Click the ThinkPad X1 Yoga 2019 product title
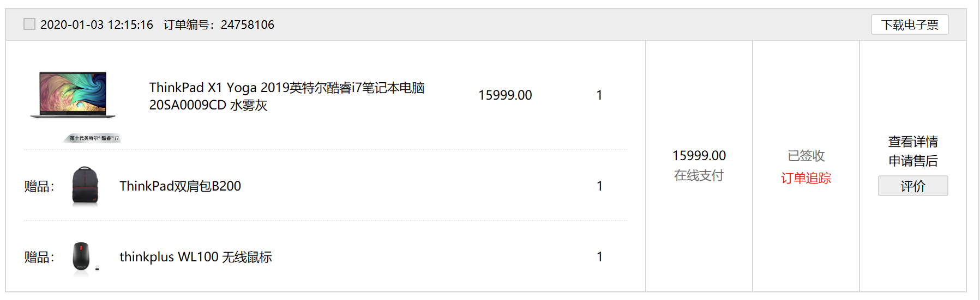Image resolution: width=980 pixels, height=300 pixels. point(286,96)
